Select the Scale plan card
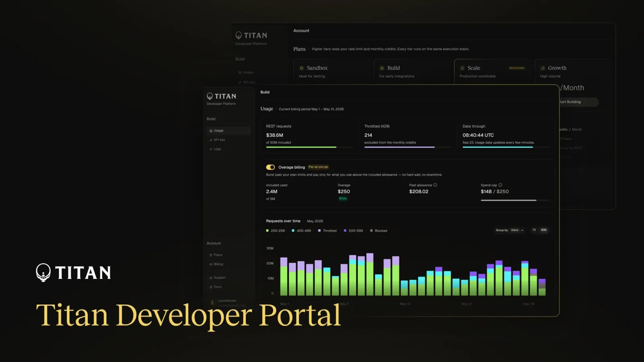Viewport: 644px width, 362px height. pos(493,72)
